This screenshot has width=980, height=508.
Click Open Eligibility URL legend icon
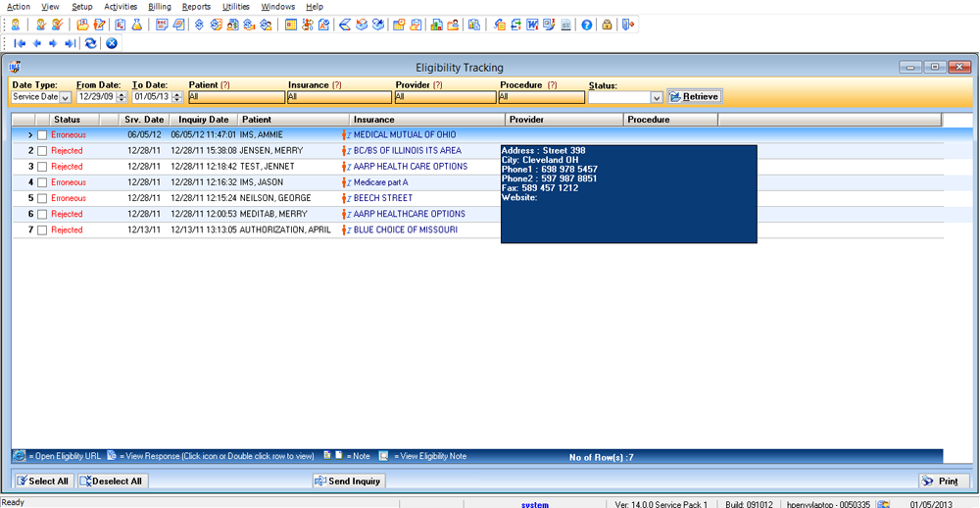(x=19, y=456)
